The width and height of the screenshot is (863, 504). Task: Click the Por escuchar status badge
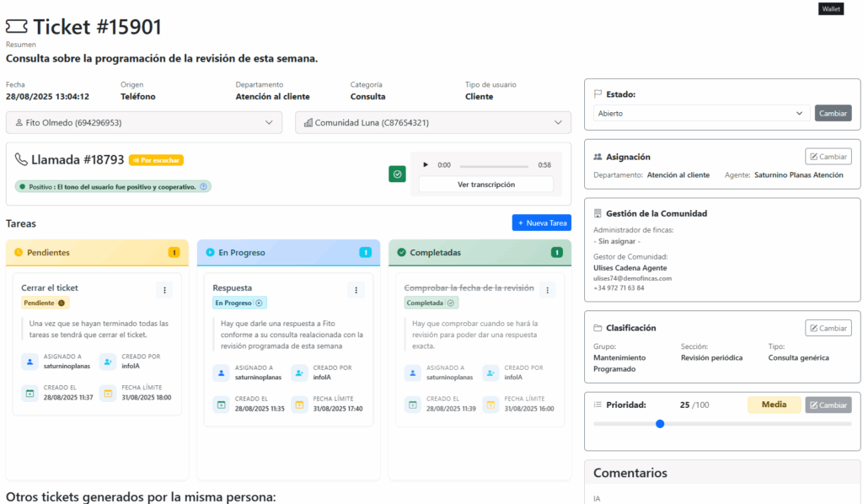[x=156, y=160]
